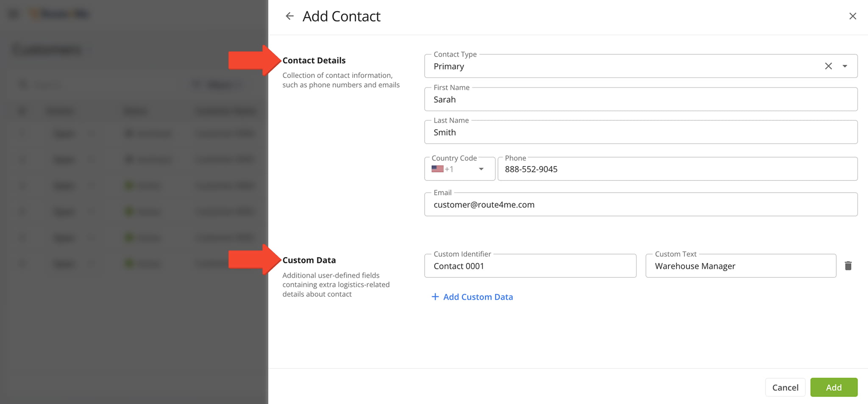Select the Custom Identifier field Contact 0001
The image size is (868, 404).
click(530, 266)
